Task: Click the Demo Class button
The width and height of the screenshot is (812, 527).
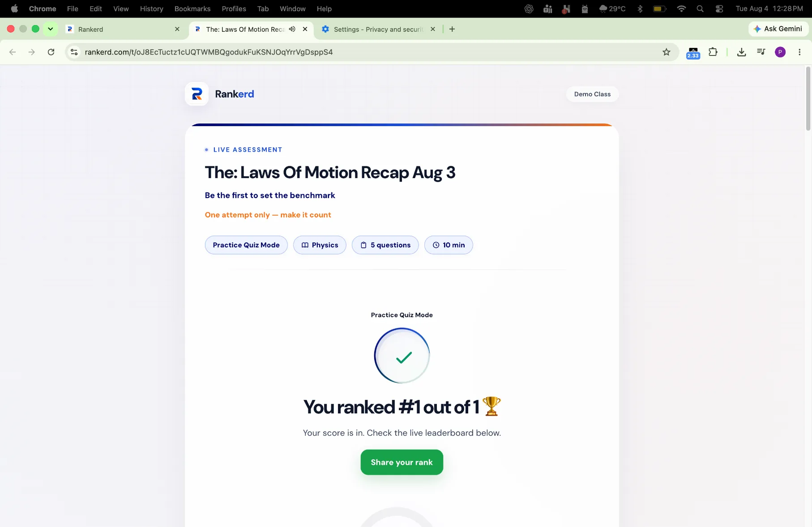Action: tap(592, 94)
